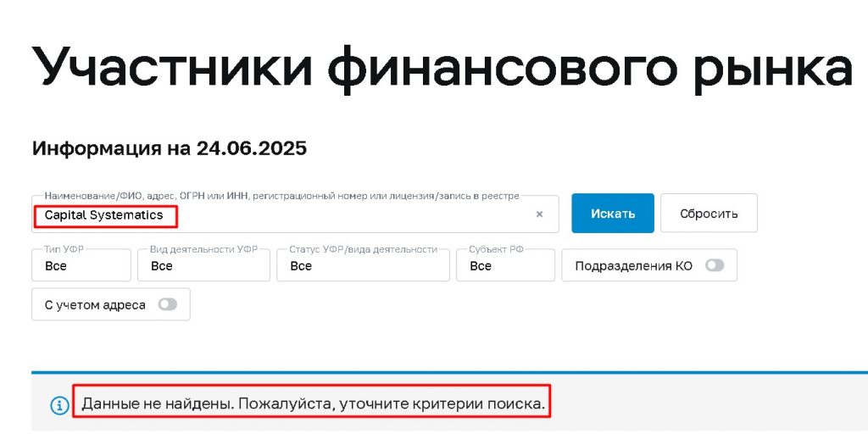Open the Статус УФР/вида деятельности dropdown
Image resolution: width=868 pixels, height=434 pixels.
coord(363,265)
